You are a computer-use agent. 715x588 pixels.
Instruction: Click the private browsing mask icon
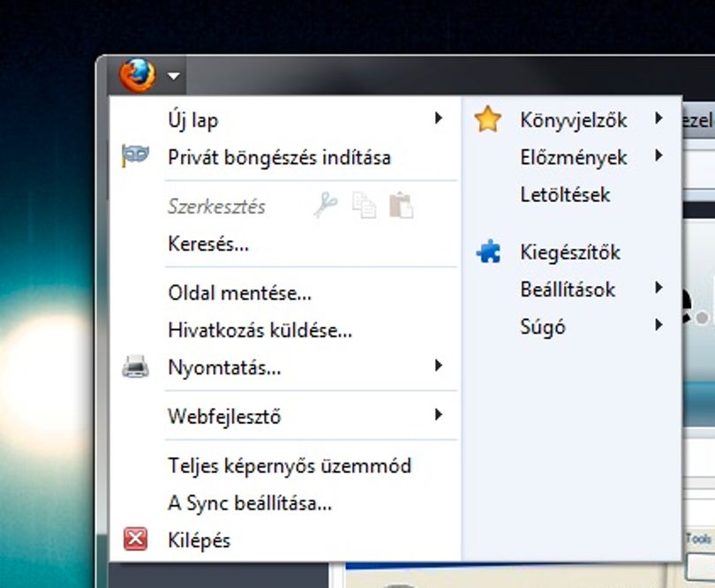(x=135, y=156)
